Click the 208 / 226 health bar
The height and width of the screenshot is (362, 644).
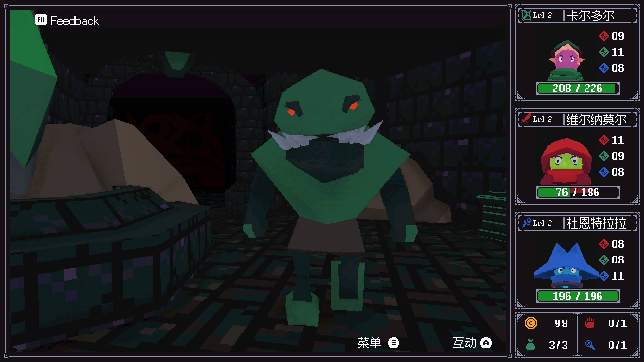(578, 88)
